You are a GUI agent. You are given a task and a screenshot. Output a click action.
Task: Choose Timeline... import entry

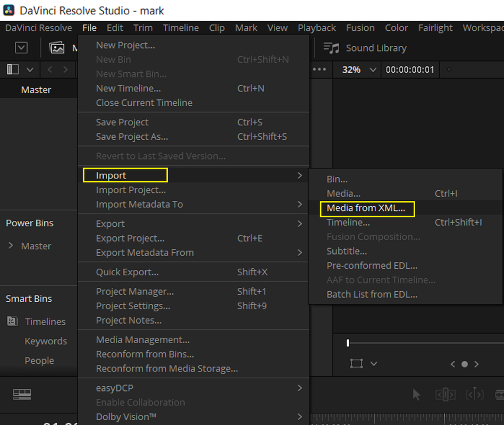click(405, 222)
